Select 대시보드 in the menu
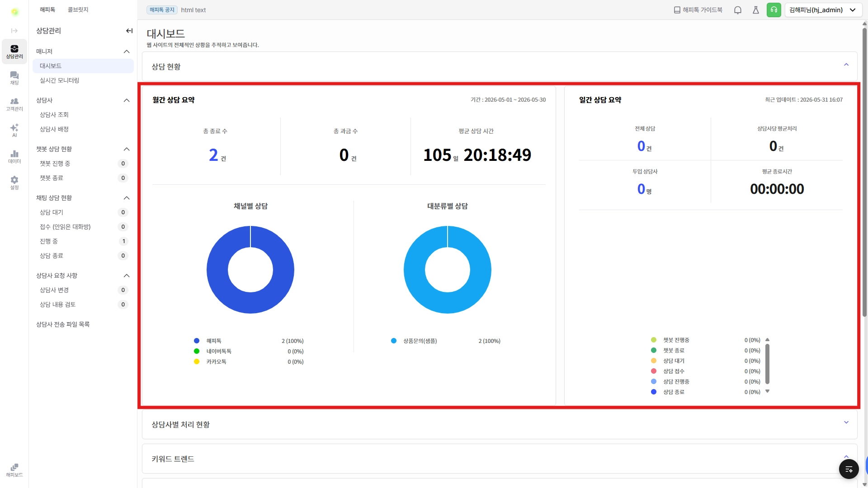 coord(83,66)
